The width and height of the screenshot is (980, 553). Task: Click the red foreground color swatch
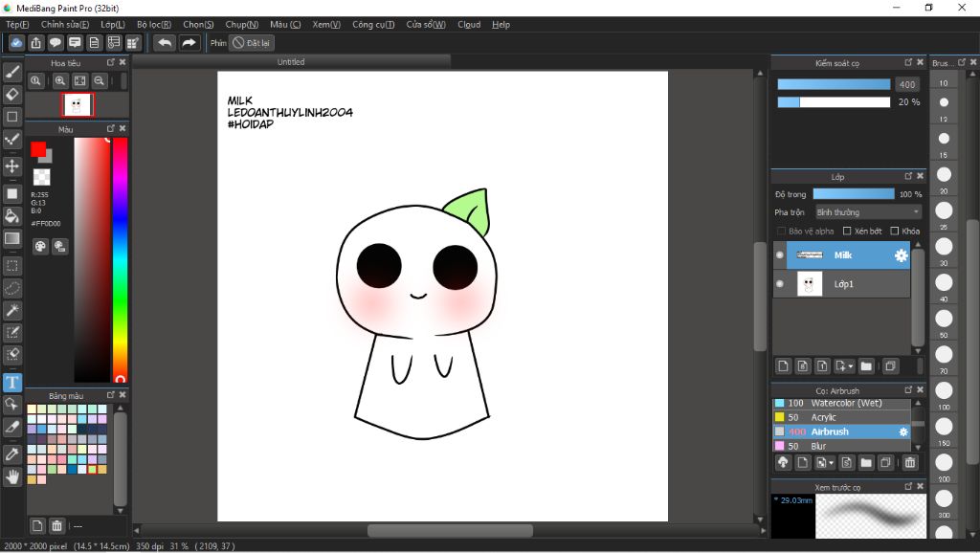coord(37,149)
